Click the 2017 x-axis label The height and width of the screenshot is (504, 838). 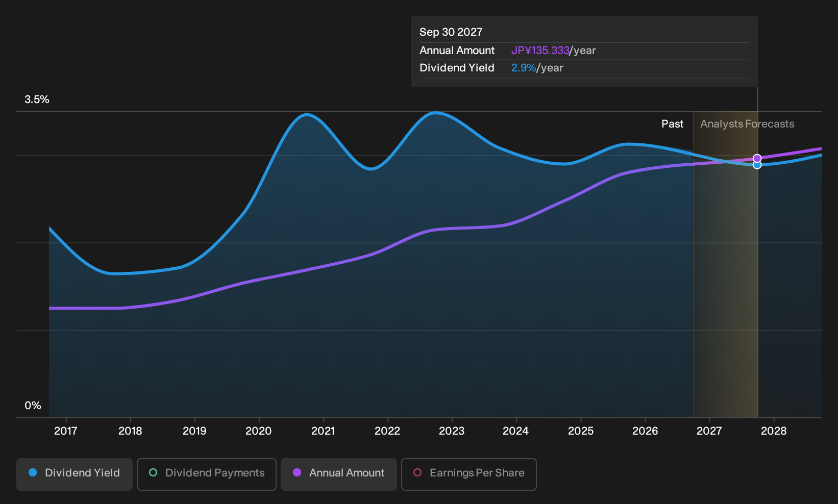tap(66, 431)
